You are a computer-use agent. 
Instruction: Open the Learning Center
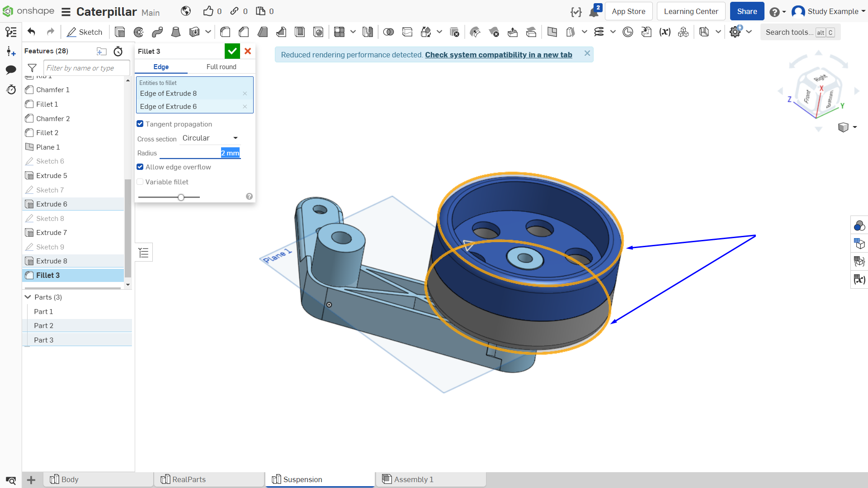click(691, 11)
